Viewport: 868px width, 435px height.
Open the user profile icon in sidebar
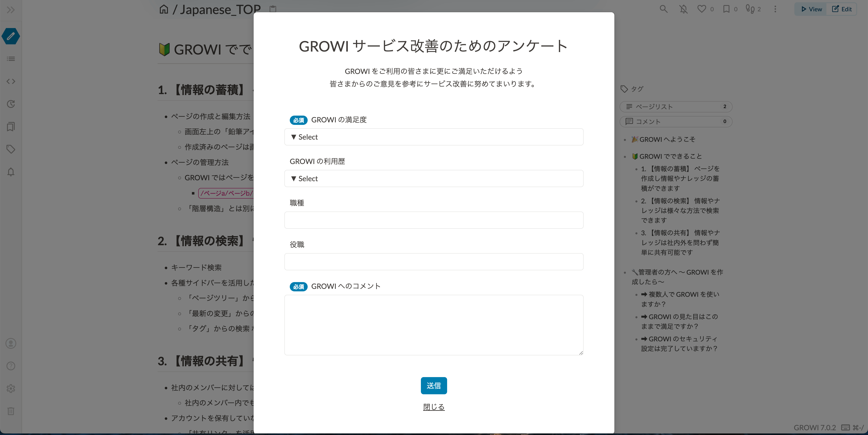point(11,343)
